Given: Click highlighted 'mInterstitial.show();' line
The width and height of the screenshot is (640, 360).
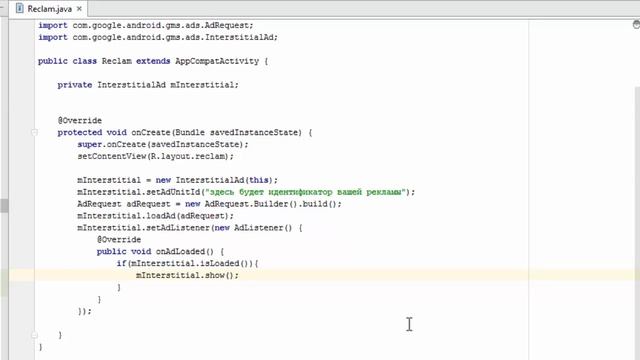Looking at the screenshot, I should (187, 275).
